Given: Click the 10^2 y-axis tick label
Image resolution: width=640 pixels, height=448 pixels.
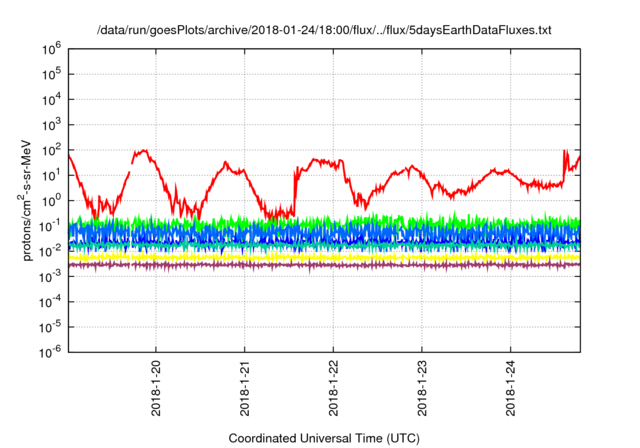Looking at the screenshot, I should [x=51, y=150].
